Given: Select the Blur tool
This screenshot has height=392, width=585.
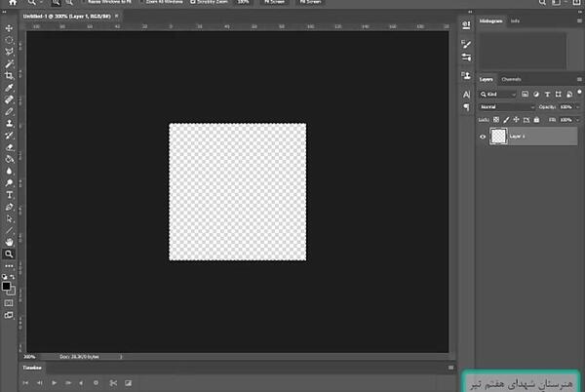Looking at the screenshot, I should [x=9, y=172].
